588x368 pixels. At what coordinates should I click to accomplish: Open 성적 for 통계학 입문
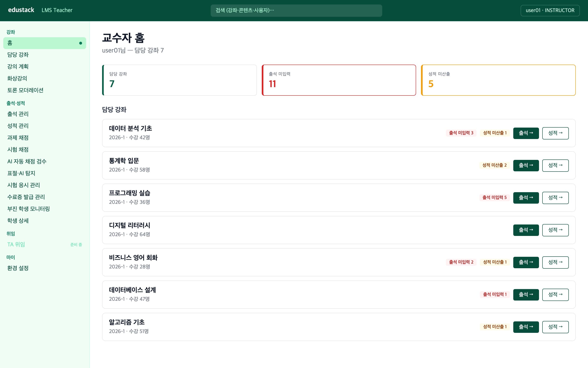click(x=555, y=166)
